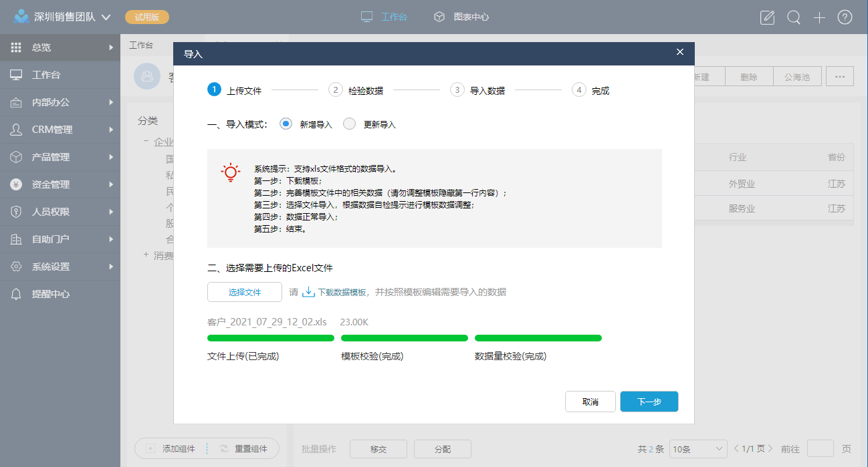This screenshot has width=868, height=467.
Task: Open search with the magnifier icon
Action: pos(794,17)
